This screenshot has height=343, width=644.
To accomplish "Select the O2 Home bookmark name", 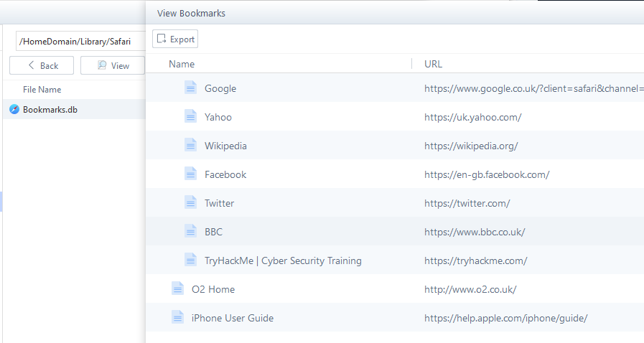I will (x=213, y=290).
